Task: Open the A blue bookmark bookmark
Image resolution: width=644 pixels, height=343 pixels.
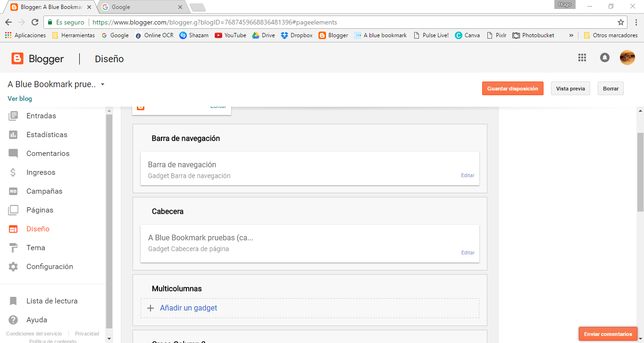Action: click(380, 35)
